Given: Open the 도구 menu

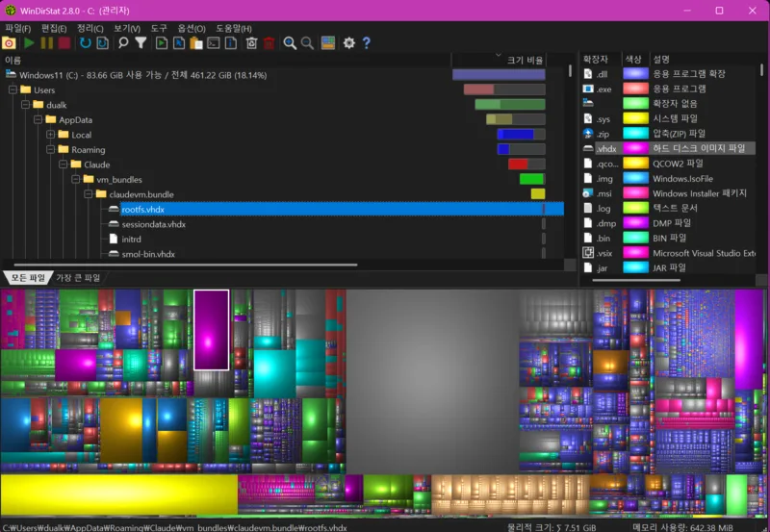Looking at the screenshot, I should (159, 29).
